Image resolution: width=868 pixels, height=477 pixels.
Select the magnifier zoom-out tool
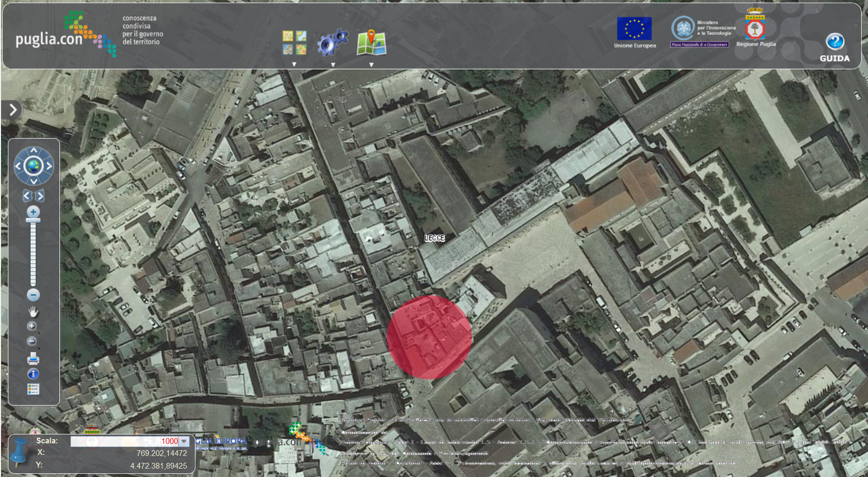click(32, 341)
